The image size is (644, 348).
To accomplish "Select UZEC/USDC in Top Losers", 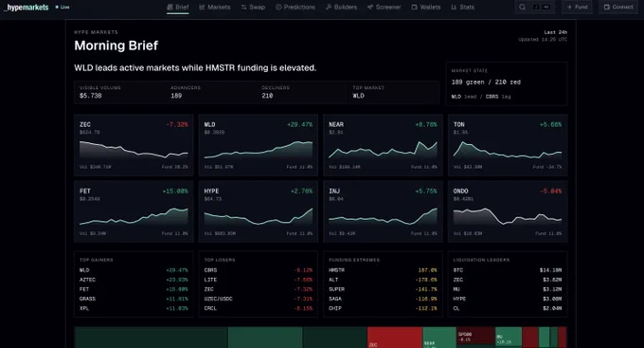I will tap(259, 299).
